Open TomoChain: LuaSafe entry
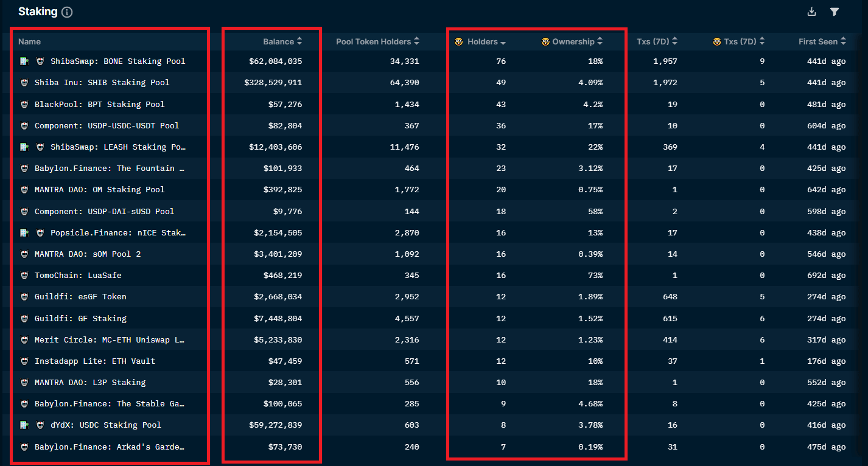This screenshot has width=868, height=466. (78, 276)
